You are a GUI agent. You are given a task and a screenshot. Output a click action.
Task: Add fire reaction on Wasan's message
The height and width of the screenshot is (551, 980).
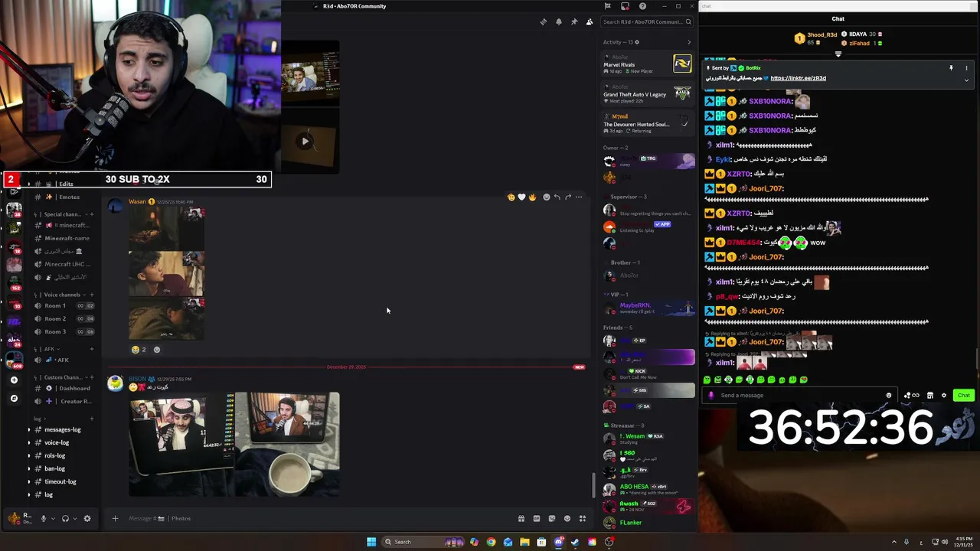click(532, 197)
